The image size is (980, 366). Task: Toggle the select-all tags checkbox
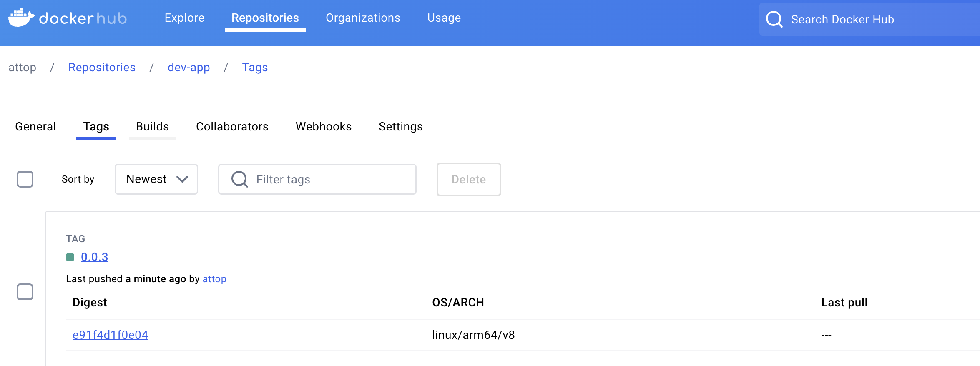pos(25,179)
